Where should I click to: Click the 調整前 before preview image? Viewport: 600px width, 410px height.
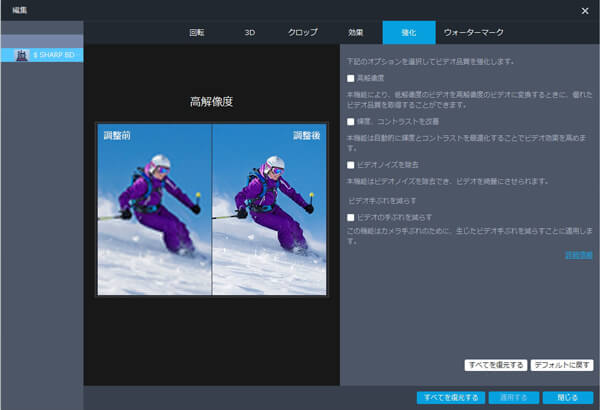point(154,209)
